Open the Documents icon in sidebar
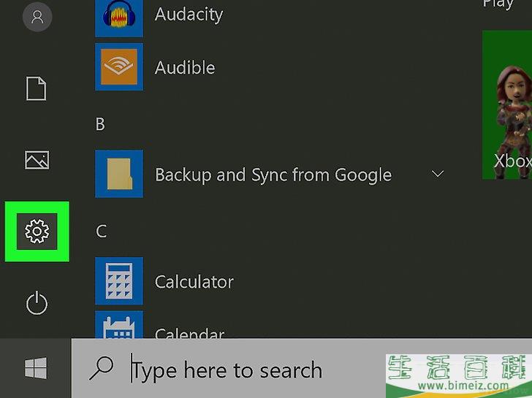The height and width of the screenshot is (398, 532). click(37, 88)
